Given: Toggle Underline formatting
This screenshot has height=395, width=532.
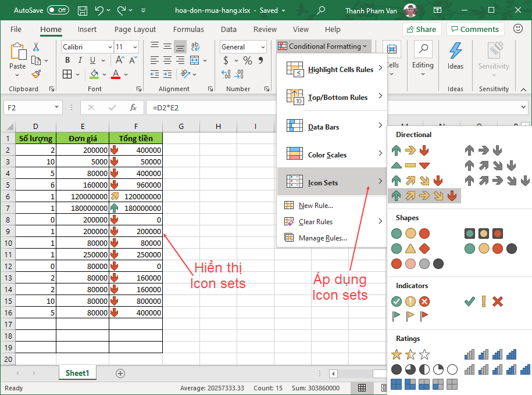Looking at the screenshot, I should click(93, 60).
